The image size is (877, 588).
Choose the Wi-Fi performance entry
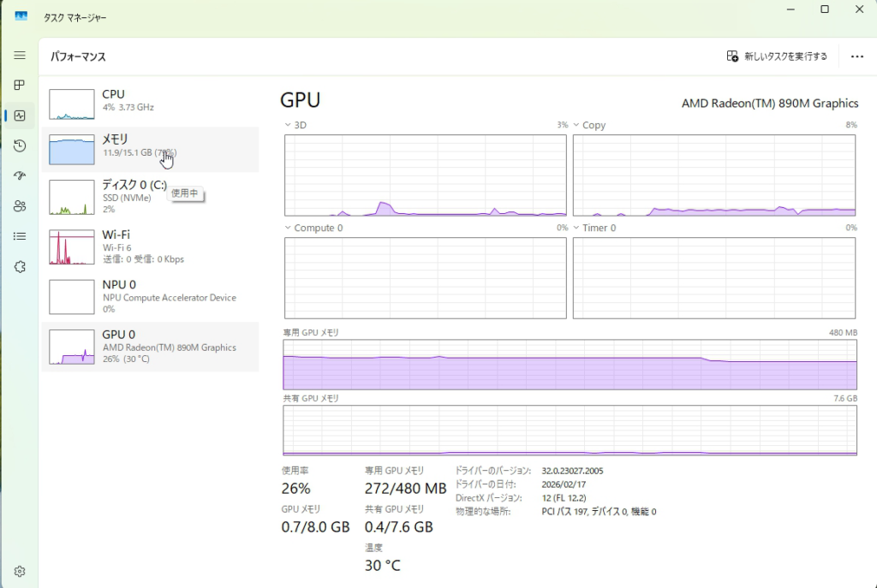click(150, 246)
